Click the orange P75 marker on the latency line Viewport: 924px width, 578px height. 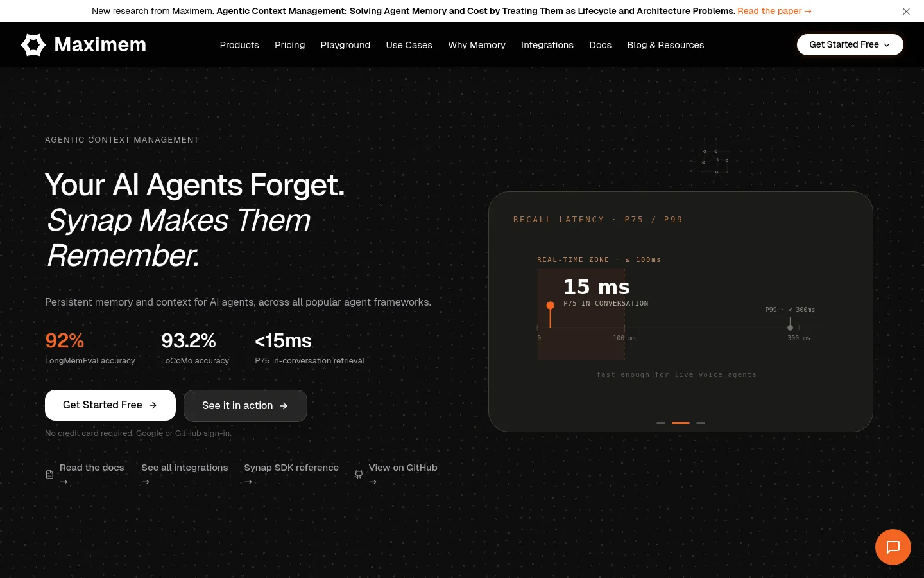click(550, 306)
